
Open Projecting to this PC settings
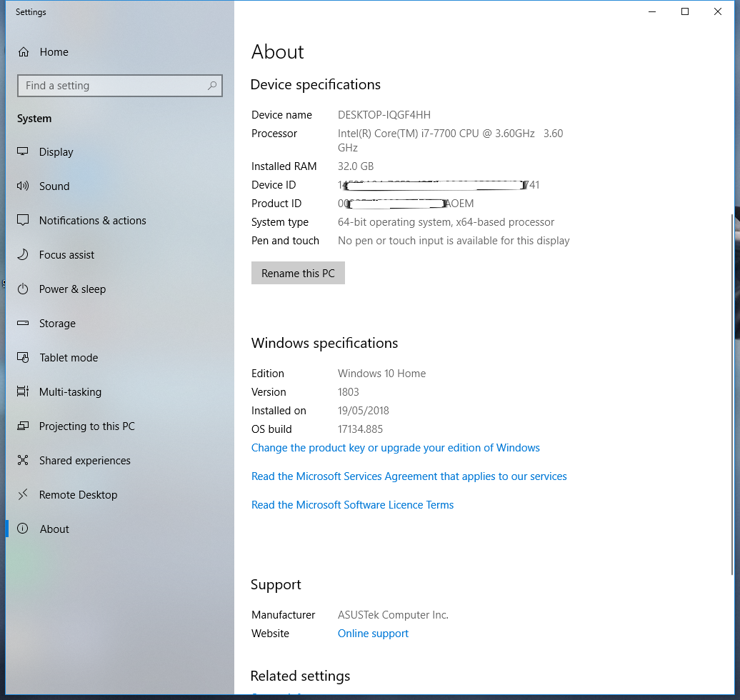(120, 426)
